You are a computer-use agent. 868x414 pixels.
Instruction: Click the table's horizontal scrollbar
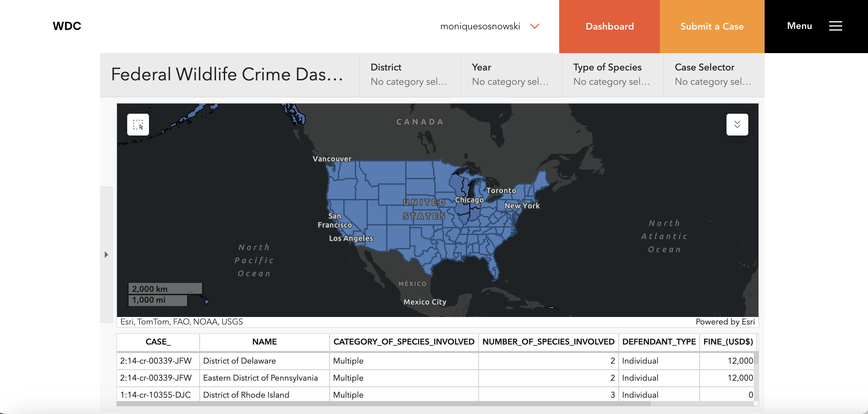tap(383, 403)
